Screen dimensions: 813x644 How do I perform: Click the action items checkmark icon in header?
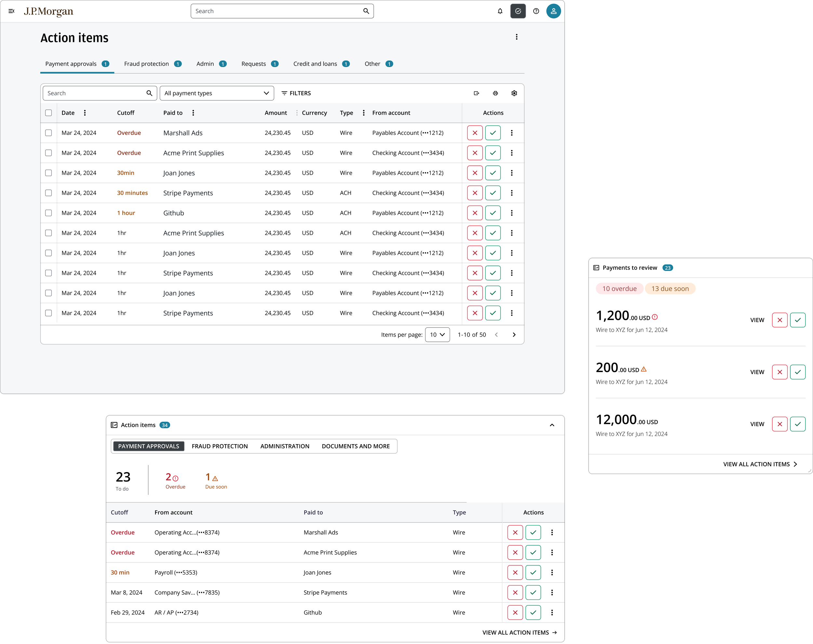(x=518, y=11)
